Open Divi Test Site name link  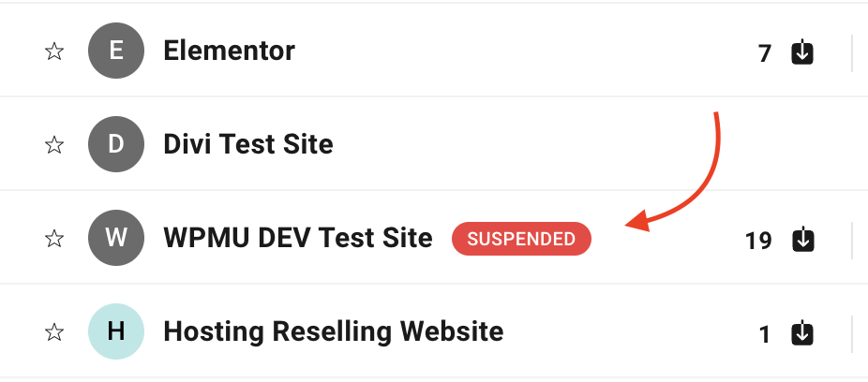[x=248, y=144]
